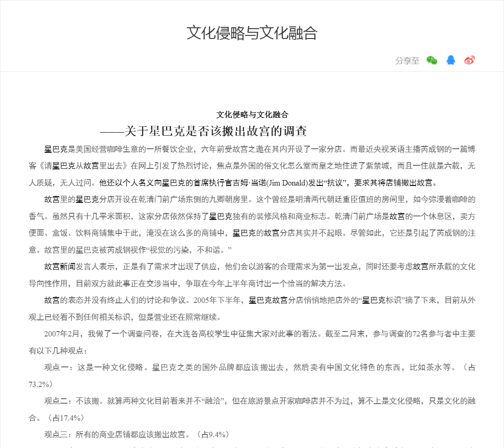
Task: Click the line starting 便面、盒饭、饮料商铺
Action: pos(252,233)
